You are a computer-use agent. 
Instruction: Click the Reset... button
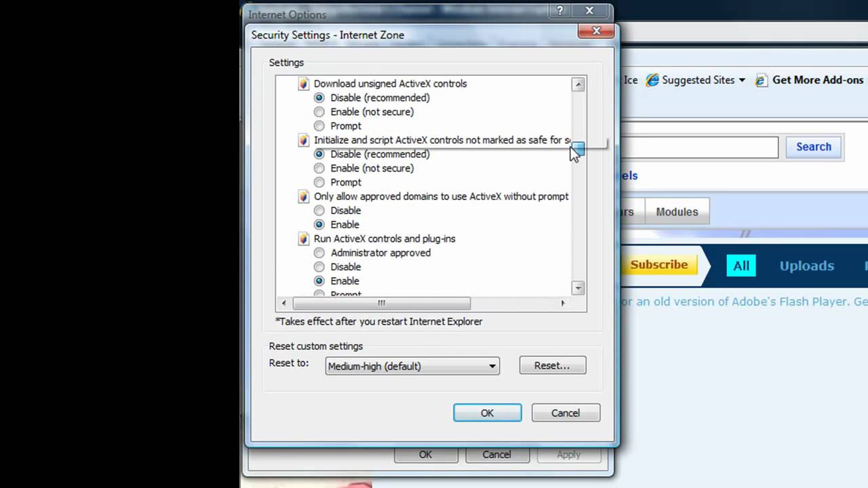552,365
